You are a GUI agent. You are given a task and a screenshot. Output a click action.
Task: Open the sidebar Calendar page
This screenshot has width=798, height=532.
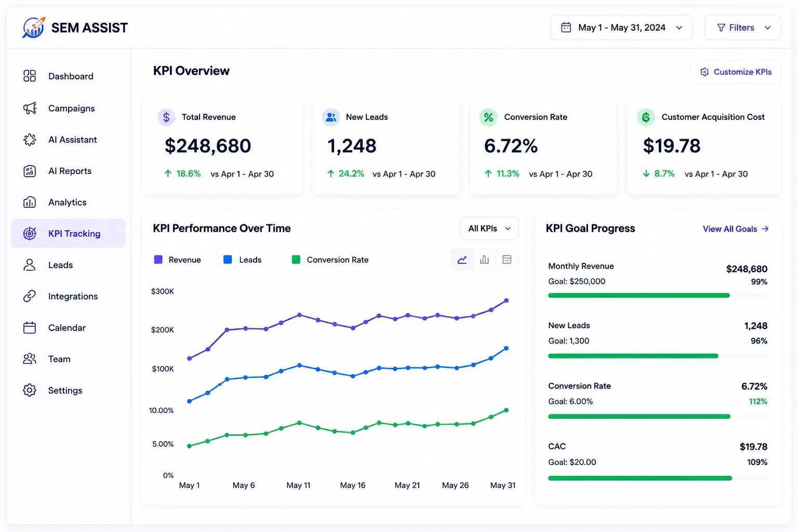(69, 327)
